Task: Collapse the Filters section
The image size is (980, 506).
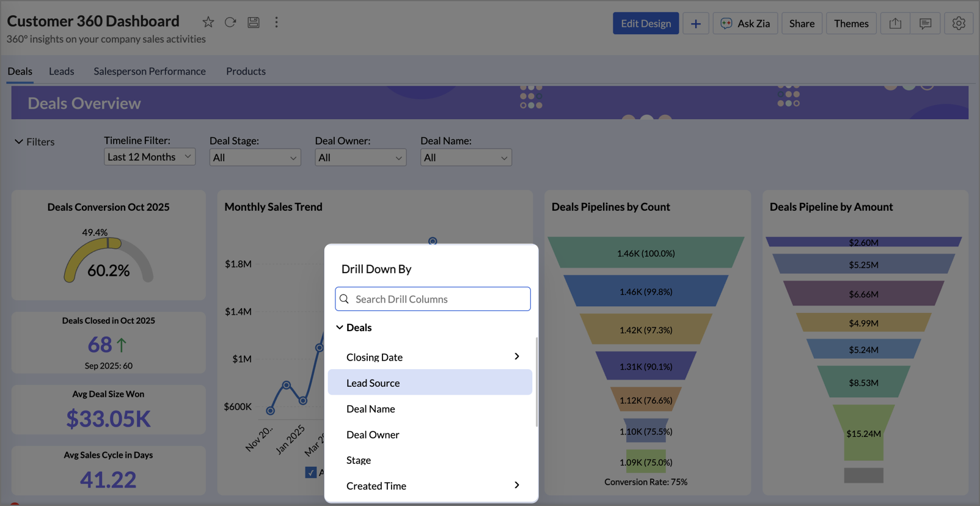Action: [19, 142]
